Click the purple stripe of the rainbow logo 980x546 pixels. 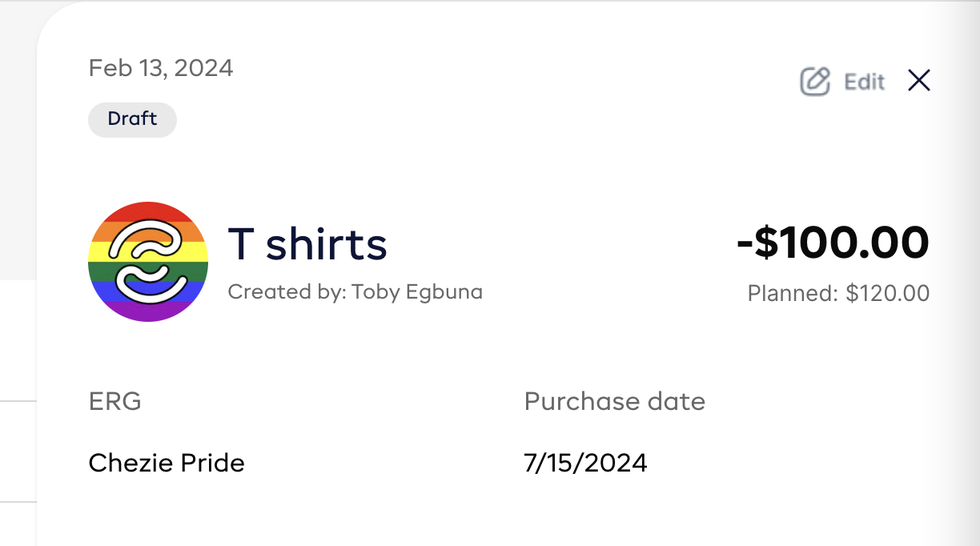click(148, 313)
